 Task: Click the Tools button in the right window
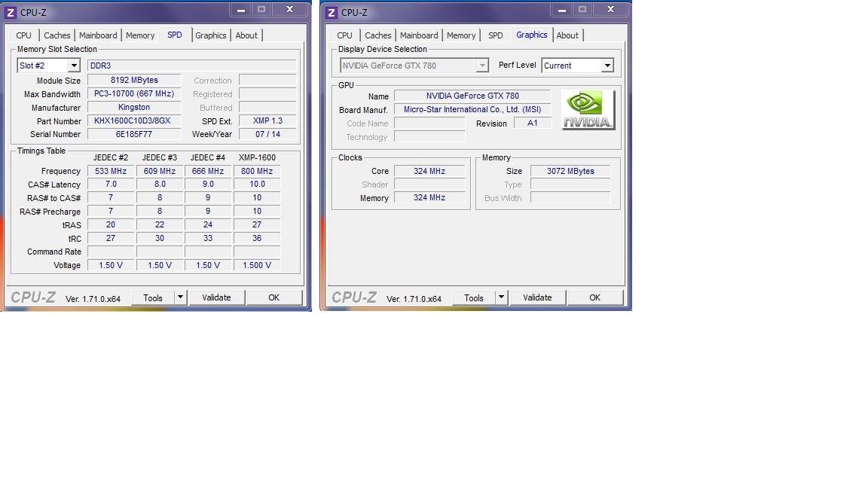(474, 297)
